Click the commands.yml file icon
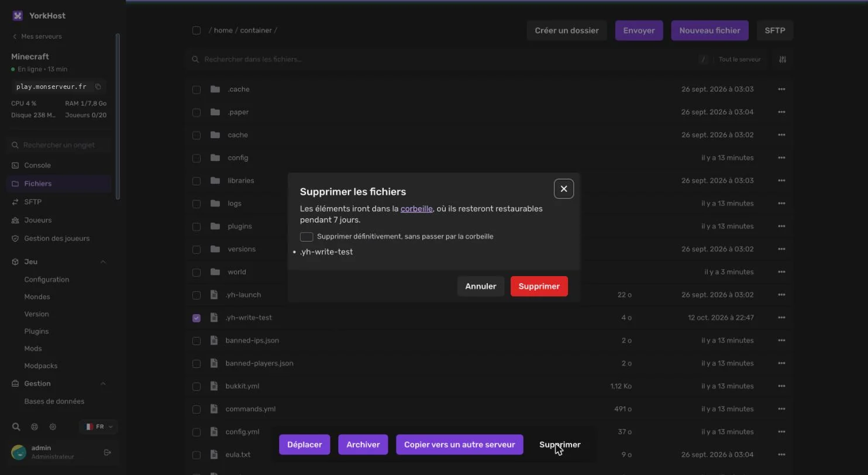Image resolution: width=868 pixels, height=475 pixels. point(214,409)
